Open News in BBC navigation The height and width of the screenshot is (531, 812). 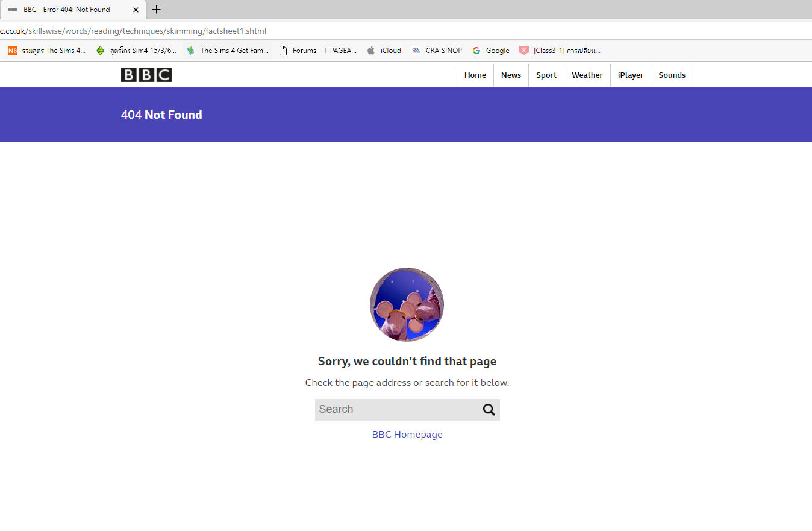[x=511, y=75]
